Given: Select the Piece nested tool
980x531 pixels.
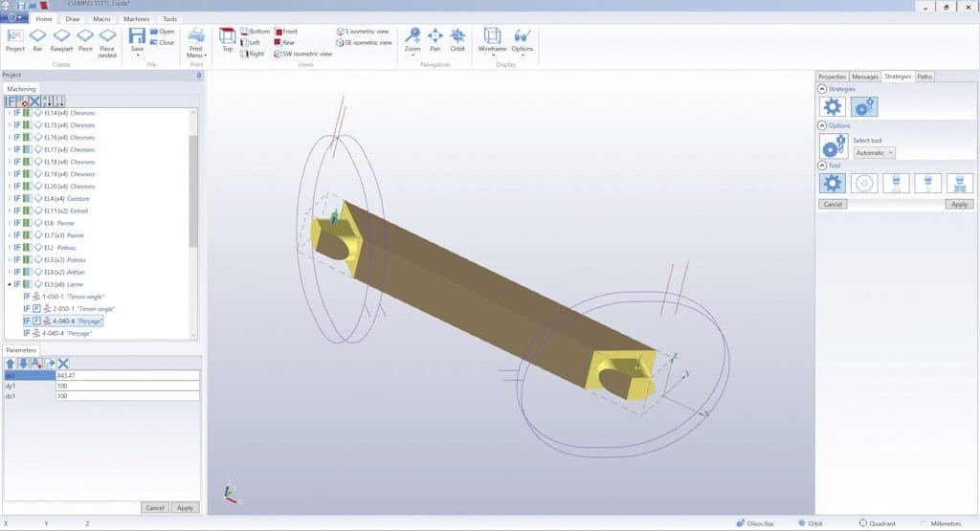Looking at the screenshot, I should point(107,40).
